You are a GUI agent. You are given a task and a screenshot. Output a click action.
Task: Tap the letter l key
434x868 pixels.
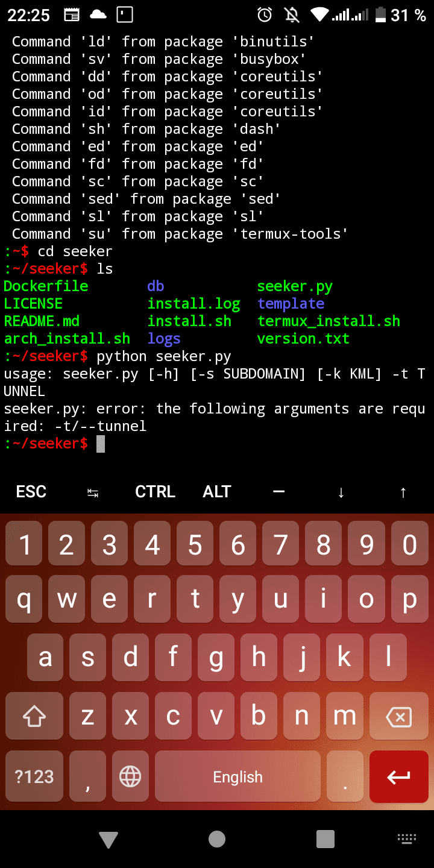(x=388, y=658)
